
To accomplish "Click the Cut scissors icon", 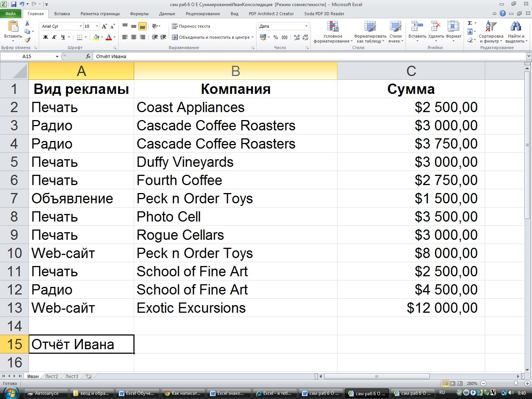I will tap(27, 24).
